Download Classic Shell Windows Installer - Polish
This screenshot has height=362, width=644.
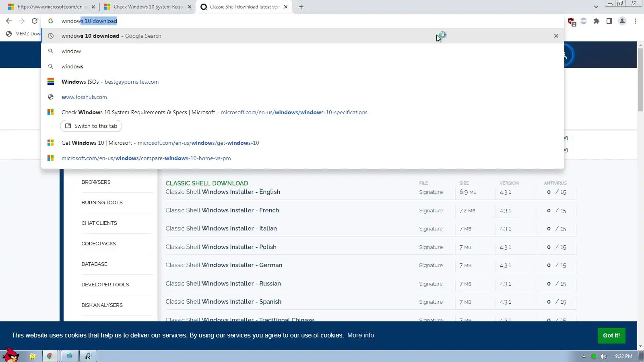[221, 247]
